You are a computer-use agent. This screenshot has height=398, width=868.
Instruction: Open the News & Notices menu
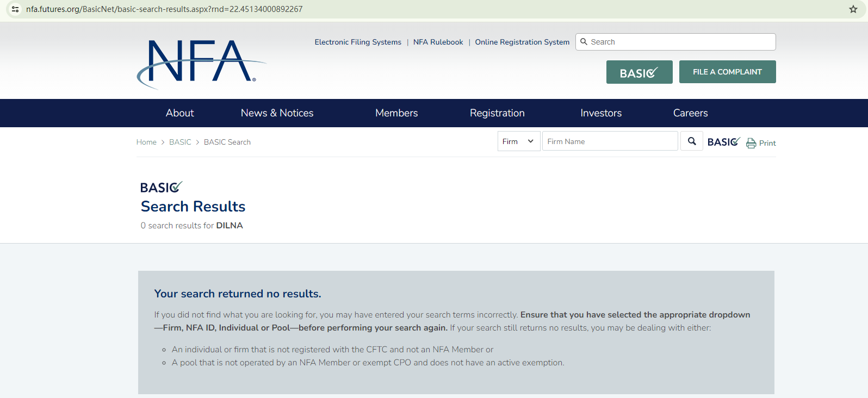tap(277, 113)
